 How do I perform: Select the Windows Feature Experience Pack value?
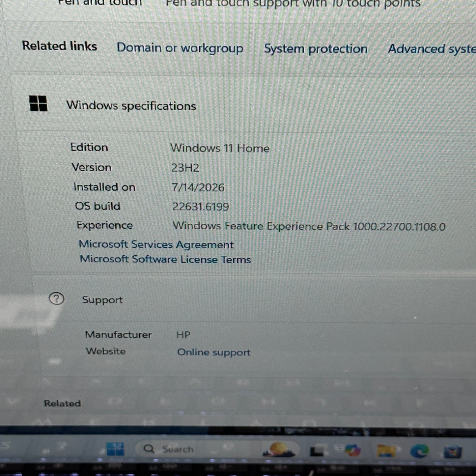309,226
